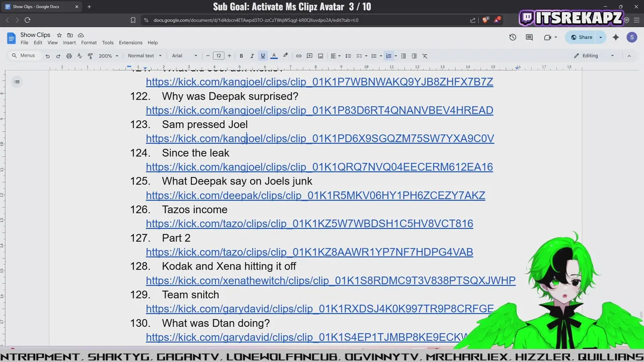The width and height of the screenshot is (644, 362).
Task: Click the Clear formatting icon
Action: [x=425, y=56]
